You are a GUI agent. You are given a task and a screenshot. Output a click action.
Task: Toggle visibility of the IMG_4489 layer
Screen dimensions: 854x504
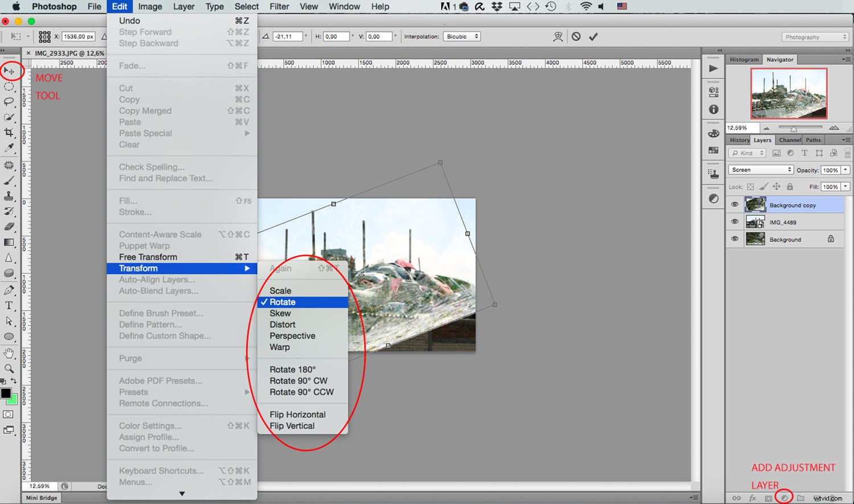coord(734,222)
